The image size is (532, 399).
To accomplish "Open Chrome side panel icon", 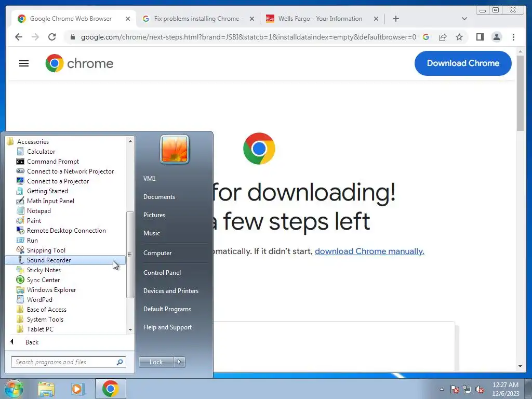I will 480,37.
